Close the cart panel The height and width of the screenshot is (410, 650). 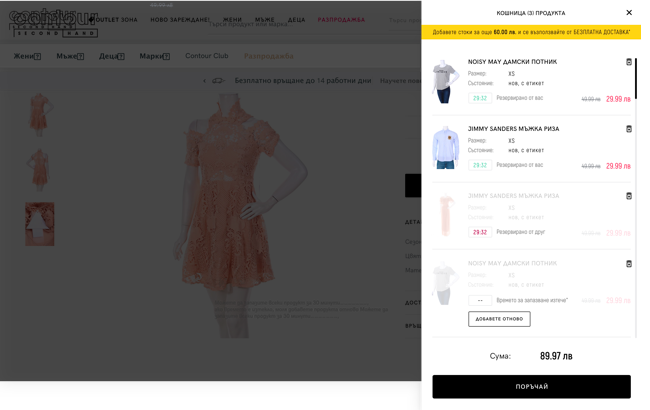628,12
